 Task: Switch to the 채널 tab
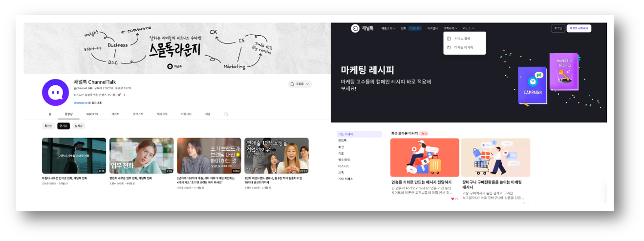point(208,114)
